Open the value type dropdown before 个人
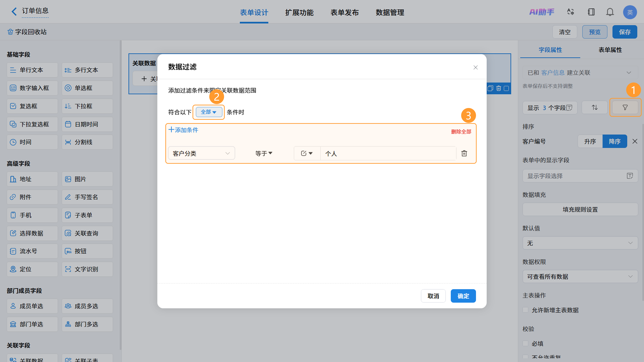This screenshot has height=362, width=644. click(x=307, y=153)
